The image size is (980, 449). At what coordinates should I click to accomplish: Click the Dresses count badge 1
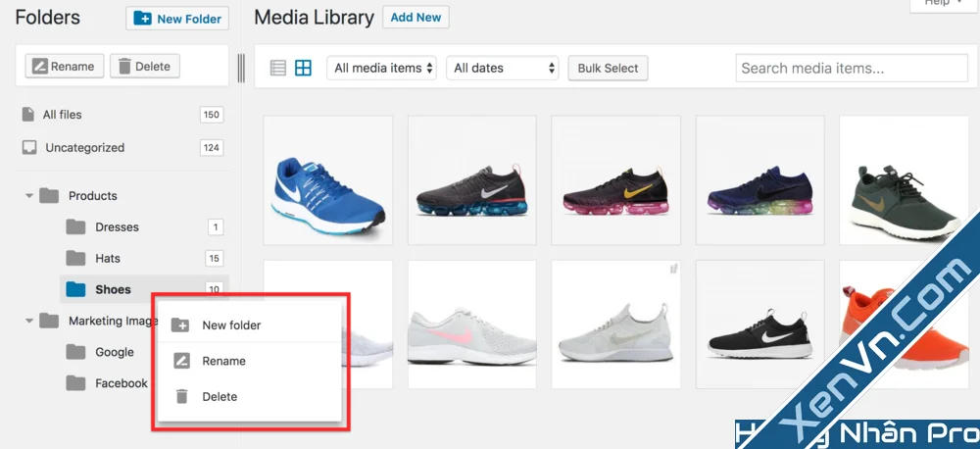(215, 227)
